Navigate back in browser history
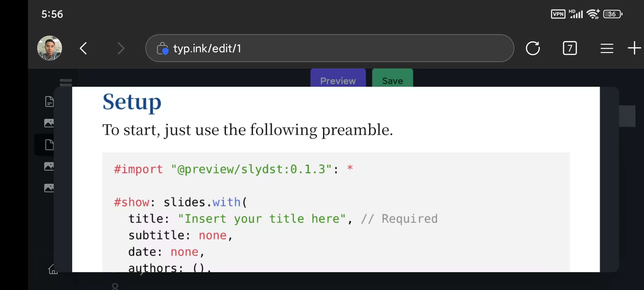Viewport: 644px width, 290px height. [84, 48]
